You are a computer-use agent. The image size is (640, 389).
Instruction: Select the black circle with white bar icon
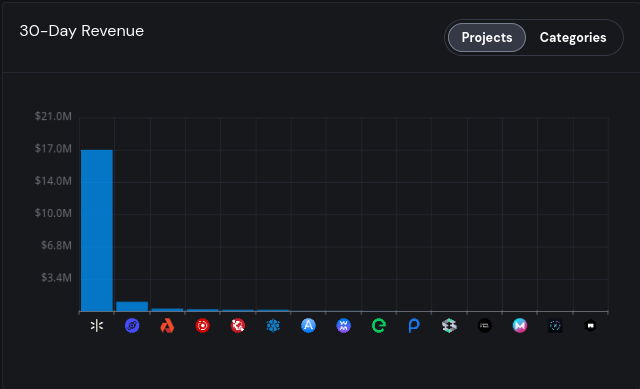[484, 326]
